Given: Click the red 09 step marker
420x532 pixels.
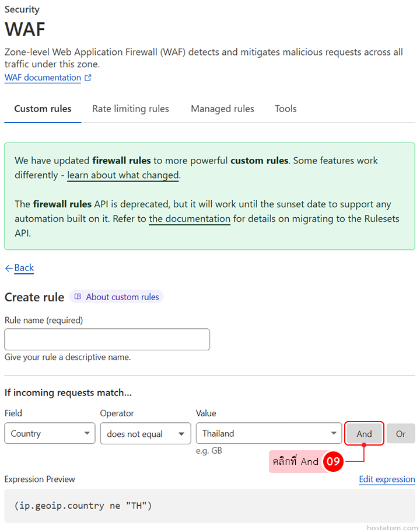Looking at the screenshot, I should [x=333, y=461].
